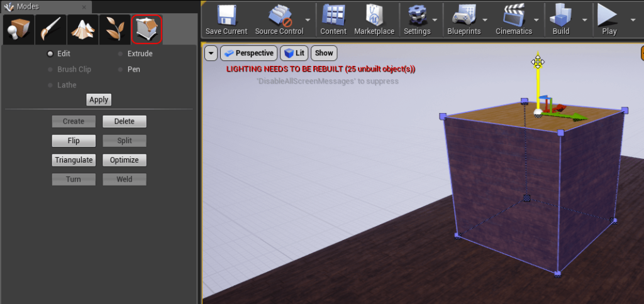The width and height of the screenshot is (644, 304).
Task: Choose the Foliage mode leaf icon
Action: [x=114, y=30]
